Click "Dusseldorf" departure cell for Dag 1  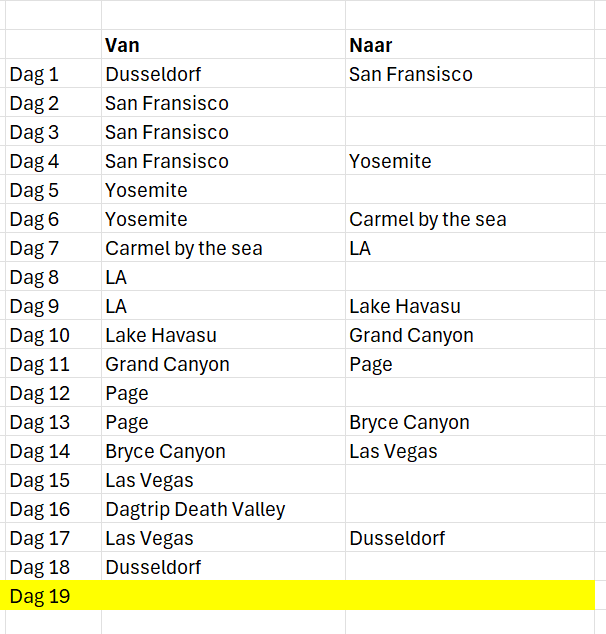153,74
